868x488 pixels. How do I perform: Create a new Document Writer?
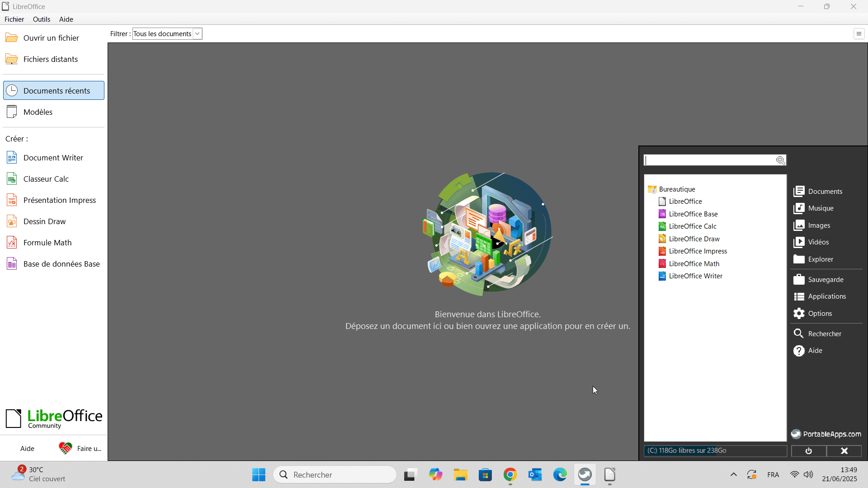(x=54, y=157)
